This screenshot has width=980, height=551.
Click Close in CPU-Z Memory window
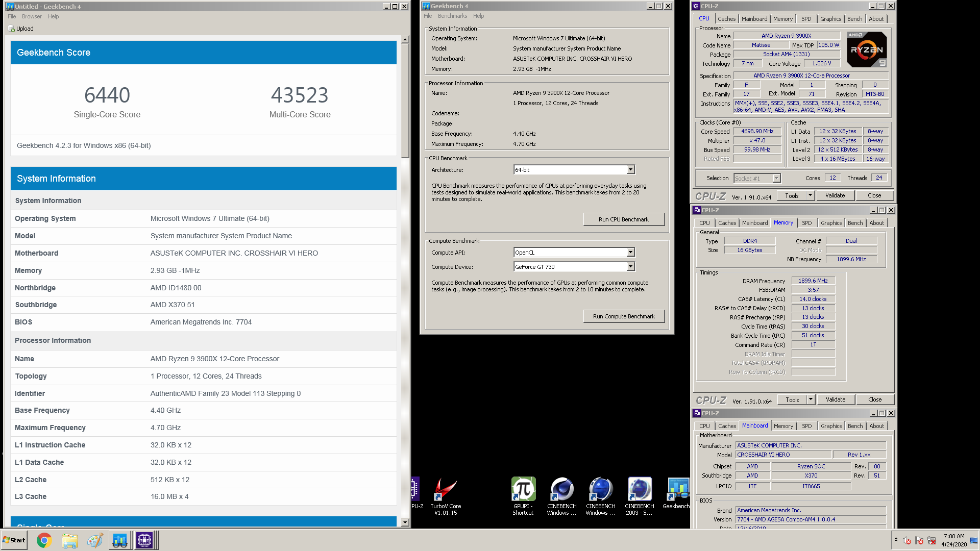click(875, 399)
